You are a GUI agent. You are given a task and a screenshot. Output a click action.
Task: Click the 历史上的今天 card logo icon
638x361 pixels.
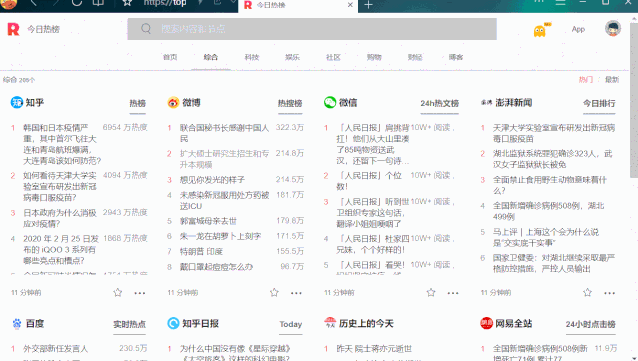click(330, 324)
